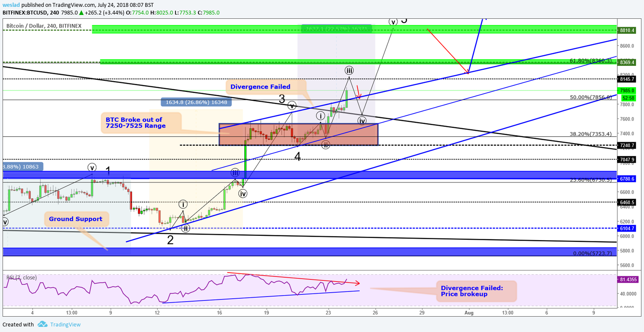Click the Bitcoin / Dollar, 240, BITFINEX title
The height and width of the screenshot is (332, 644).
[44, 26]
